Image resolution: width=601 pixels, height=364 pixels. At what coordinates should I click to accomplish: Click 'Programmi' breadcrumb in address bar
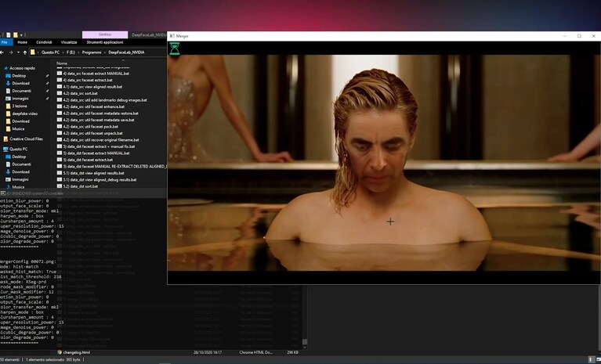tap(92, 52)
